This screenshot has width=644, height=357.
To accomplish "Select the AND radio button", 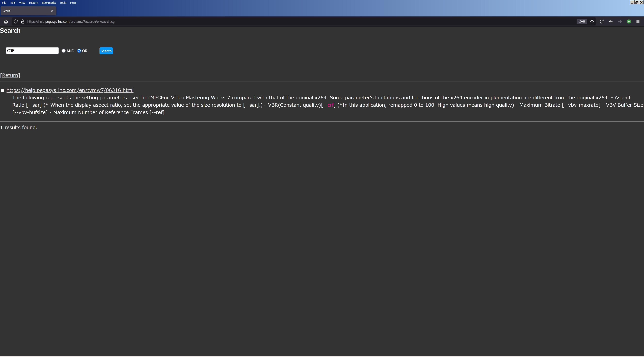I will click(x=64, y=51).
